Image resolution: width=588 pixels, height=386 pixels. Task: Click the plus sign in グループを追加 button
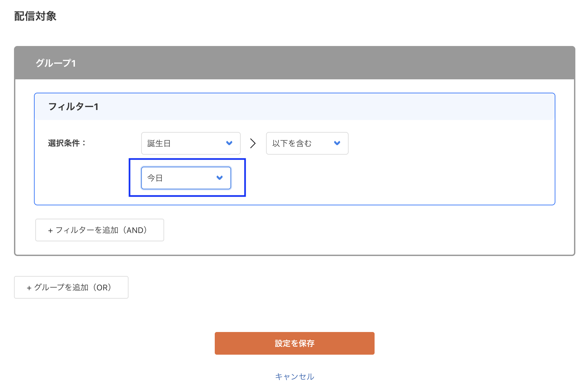tap(29, 288)
